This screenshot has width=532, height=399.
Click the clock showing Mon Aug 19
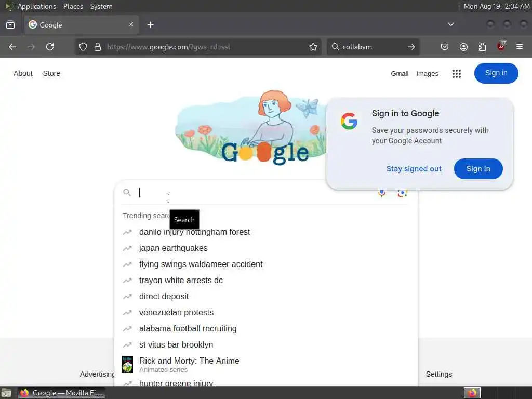tap(496, 6)
